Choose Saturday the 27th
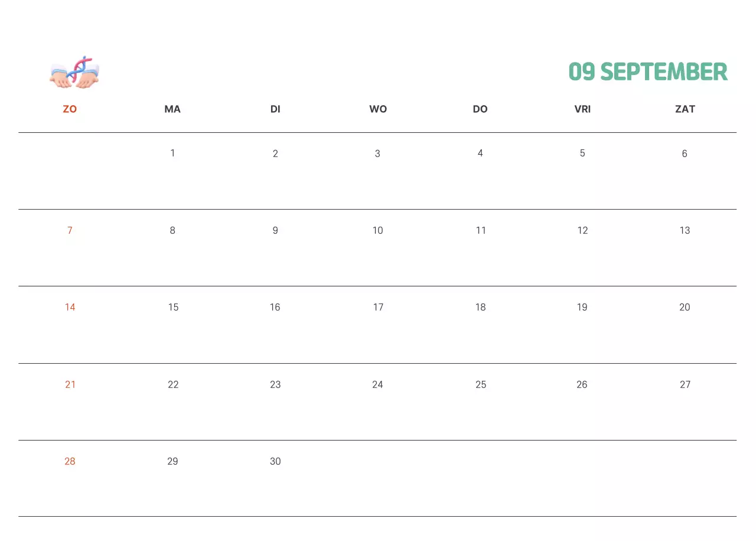 coord(685,384)
